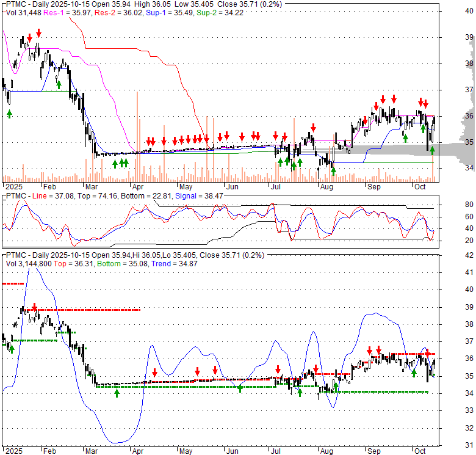Select the 'Aug' month label on bottom chart
476x455 pixels.
point(326,451)
